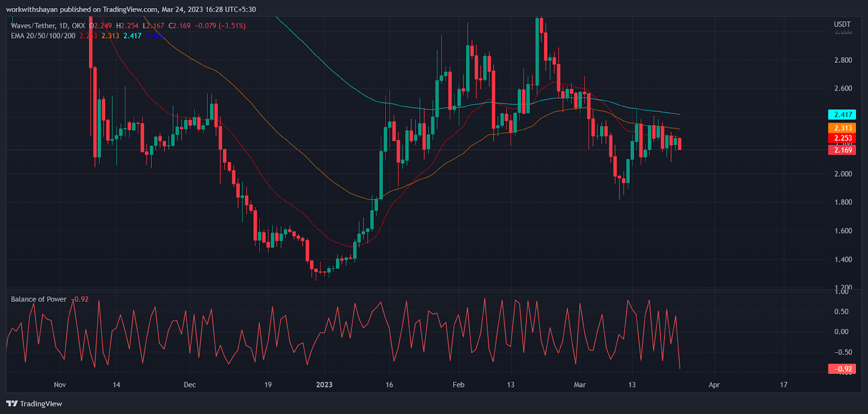The image size is (868, 414).
Task: Click the Feb label on the time axis
Action: click(x=458, y=385)
